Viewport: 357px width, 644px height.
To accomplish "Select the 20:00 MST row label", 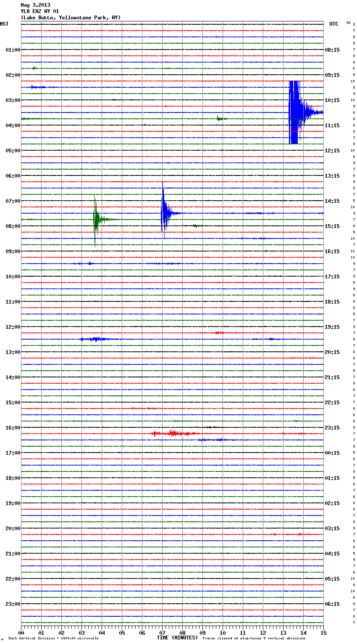I will pos(13,529).
